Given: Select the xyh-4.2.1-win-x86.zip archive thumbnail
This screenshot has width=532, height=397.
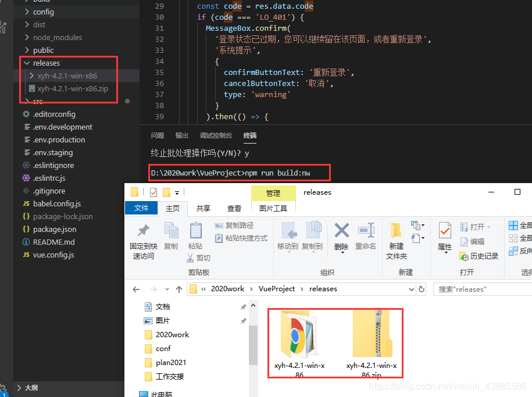Looking at the screenshot, I should pyautogui.click(x=372, y=344).
